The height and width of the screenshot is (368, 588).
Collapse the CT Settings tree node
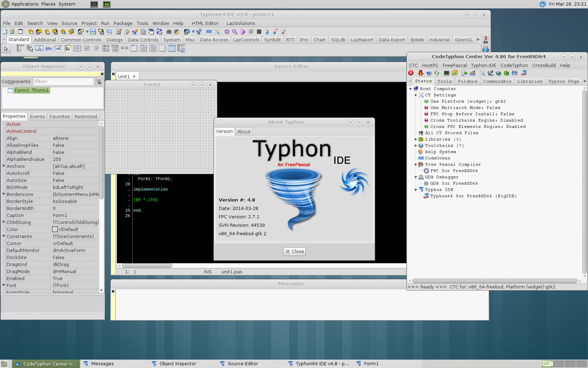[x=416, y=95]
